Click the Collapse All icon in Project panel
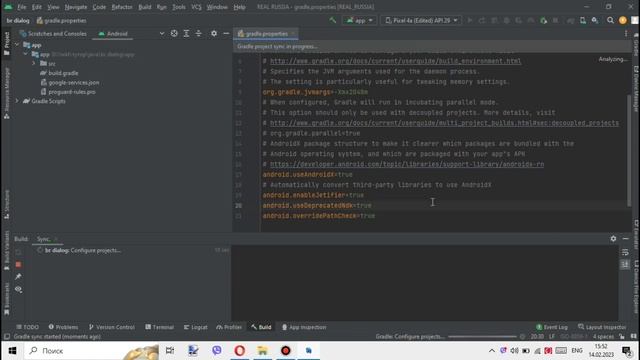This screenshot has height=360, width=640. point(198,34)
